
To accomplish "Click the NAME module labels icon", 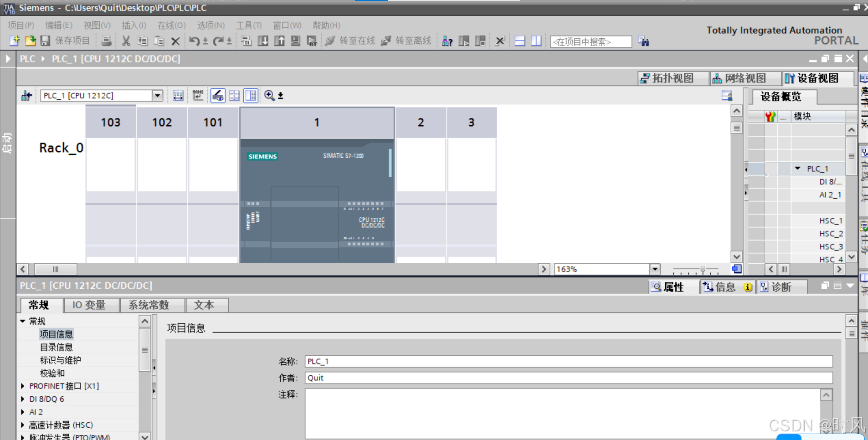I will coord(198,96).
